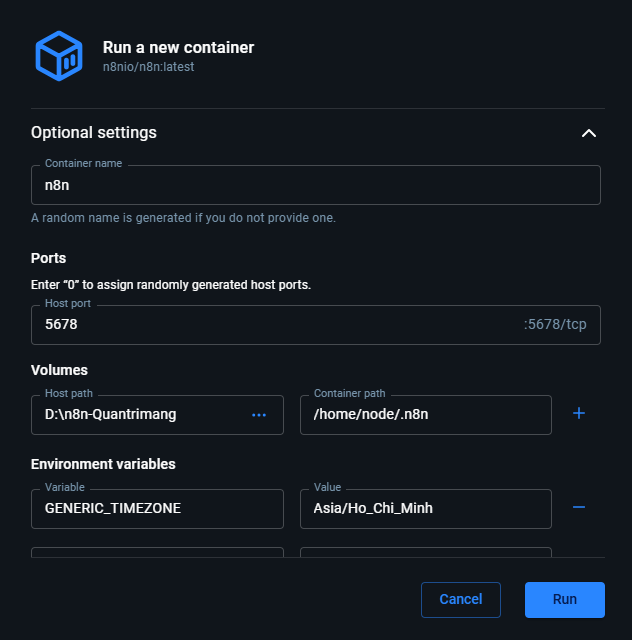Click the GENERIC_TIMEZONE variable field

tap(157, 508)
